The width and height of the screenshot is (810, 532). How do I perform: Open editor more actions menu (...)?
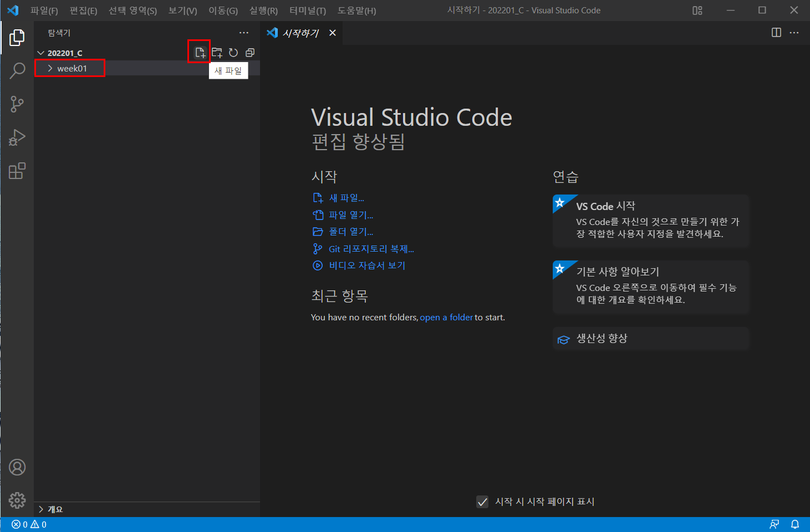coord(794,33)
